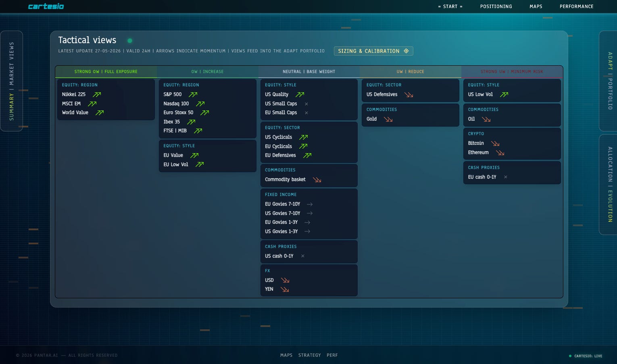This screenshot has height=364, width=617.
Task: Click the down arrow beside Commodity basket
Action: tap(317, 180)
